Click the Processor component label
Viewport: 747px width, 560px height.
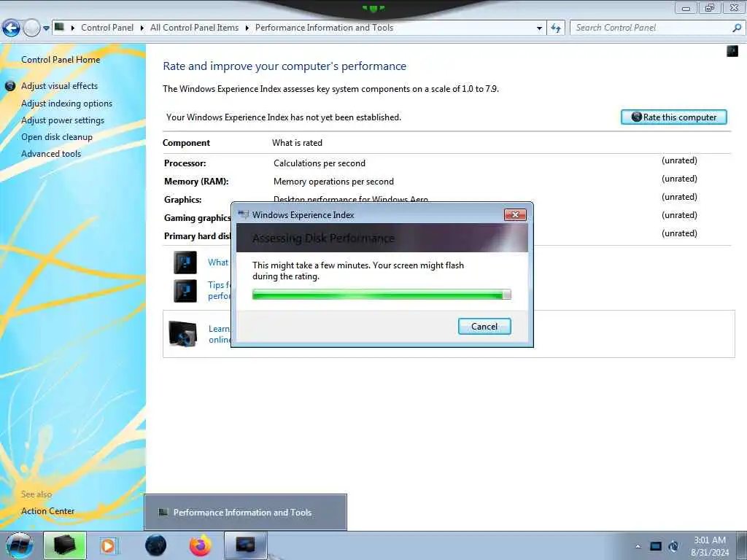pos(185,163)
